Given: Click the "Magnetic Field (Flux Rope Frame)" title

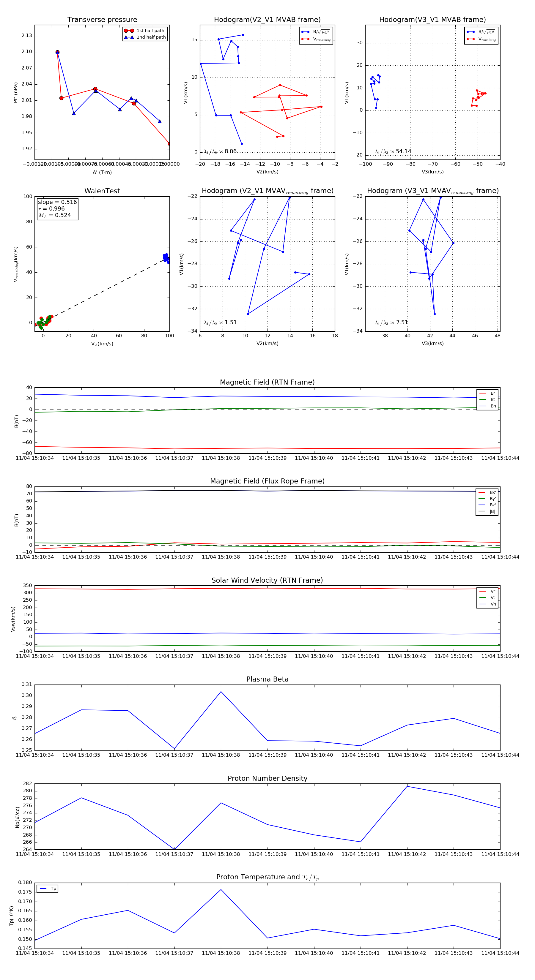Looking at the screenshot, I should tap(267, 481).
